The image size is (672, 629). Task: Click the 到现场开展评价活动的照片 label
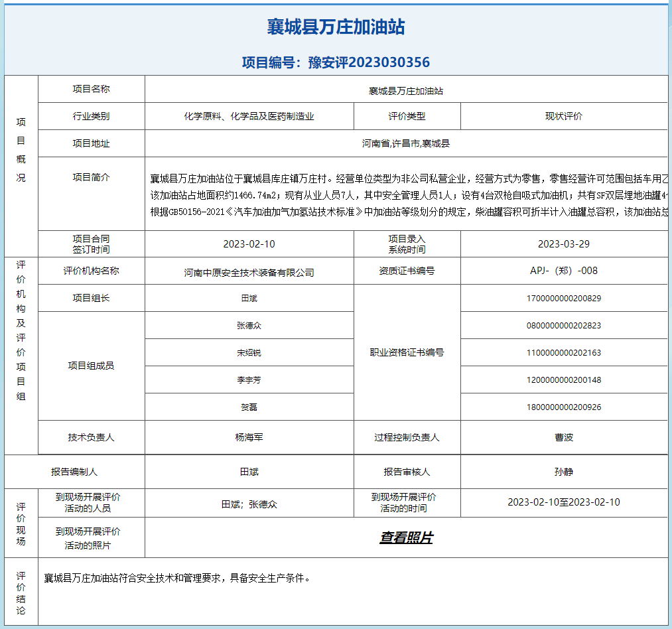88,538
